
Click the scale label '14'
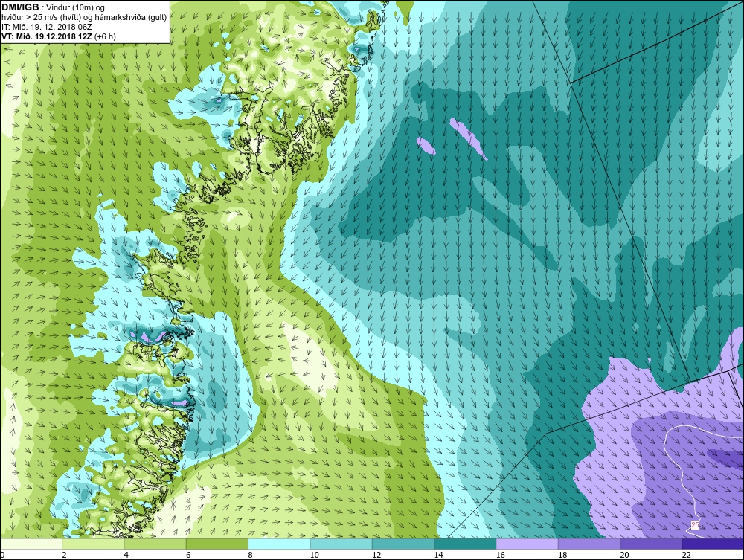click(438, 556)
